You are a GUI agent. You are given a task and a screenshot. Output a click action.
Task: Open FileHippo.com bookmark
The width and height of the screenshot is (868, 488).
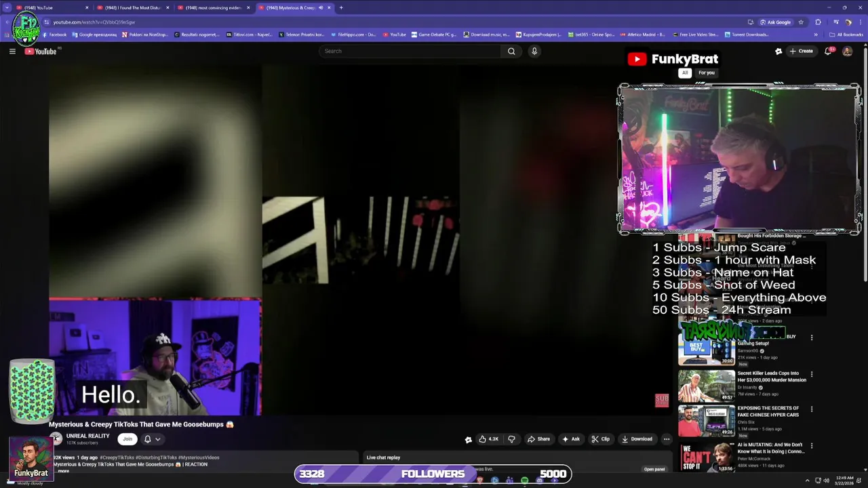(353, 35)
